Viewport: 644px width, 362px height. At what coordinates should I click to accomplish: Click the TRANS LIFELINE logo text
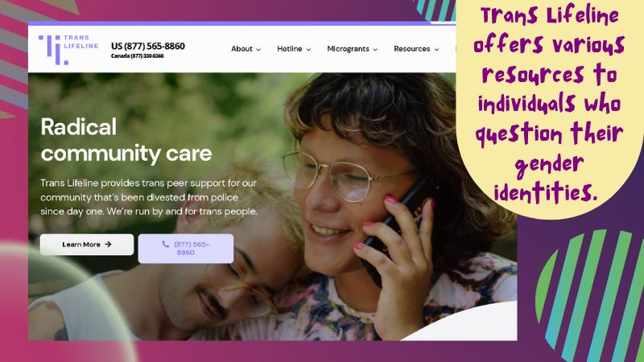point(81,42)
